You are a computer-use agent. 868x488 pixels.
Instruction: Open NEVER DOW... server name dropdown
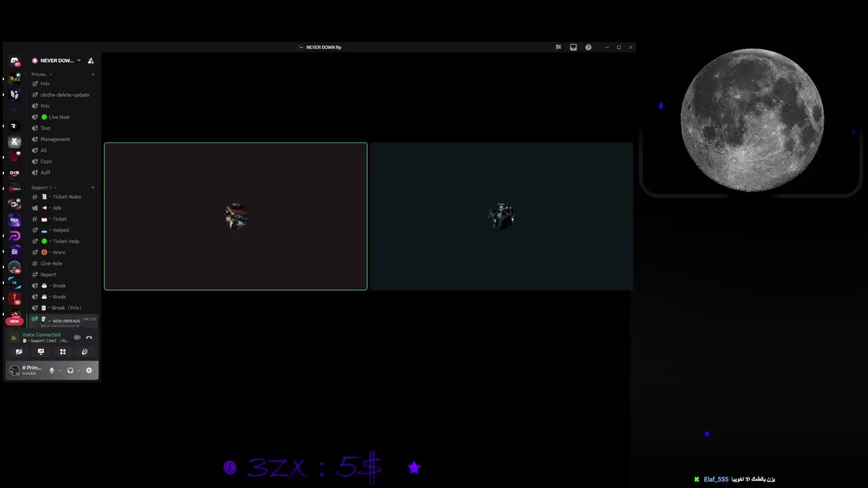56,60
